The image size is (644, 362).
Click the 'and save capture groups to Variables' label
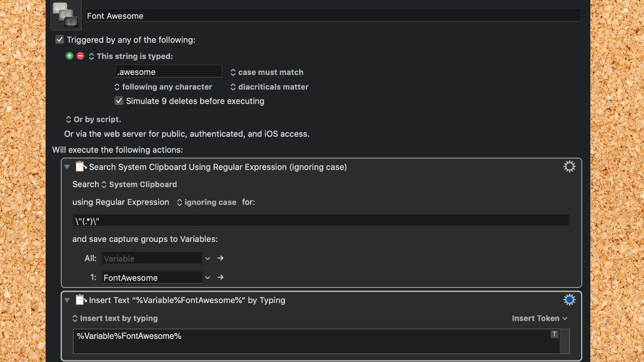(145, 239)
